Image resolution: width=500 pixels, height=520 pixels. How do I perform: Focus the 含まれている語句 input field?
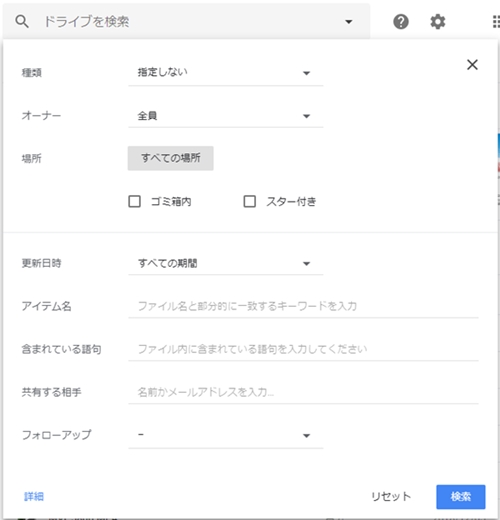point(303,349)
